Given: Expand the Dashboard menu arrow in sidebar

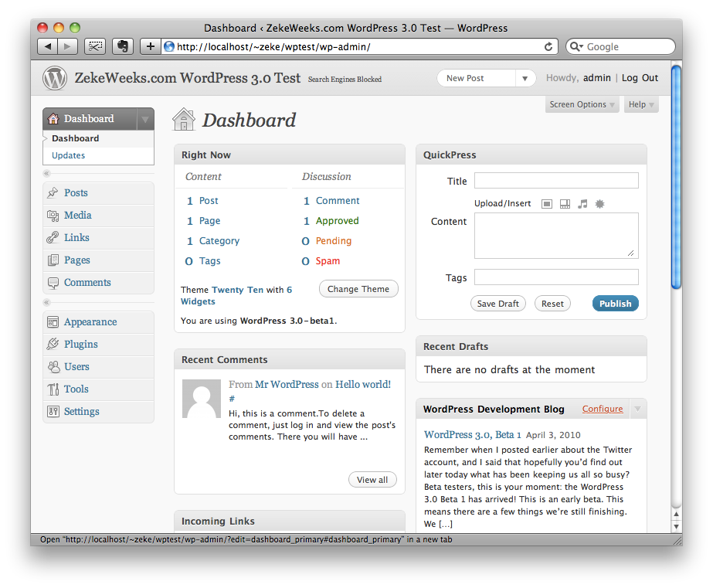Looking at the screenshot, I should [144, 119].
